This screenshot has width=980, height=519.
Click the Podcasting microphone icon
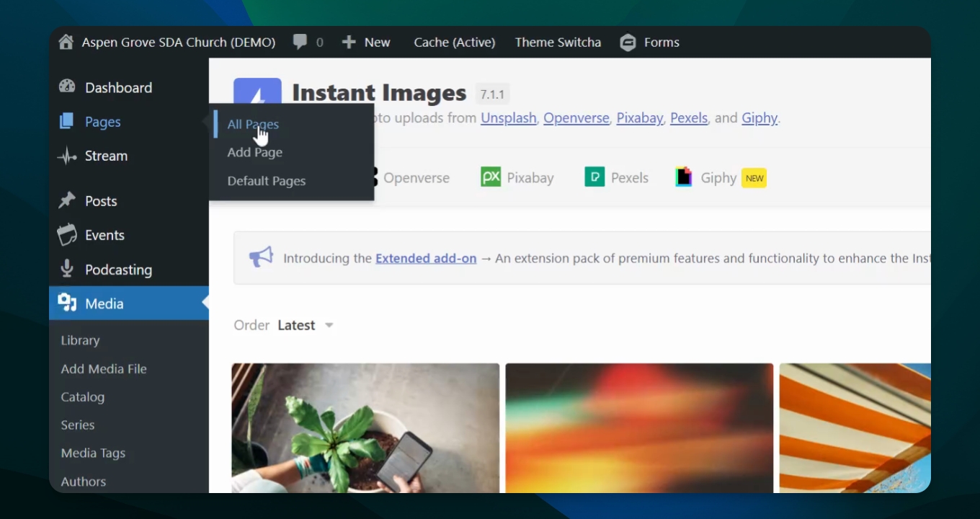(x=67, y=269)
